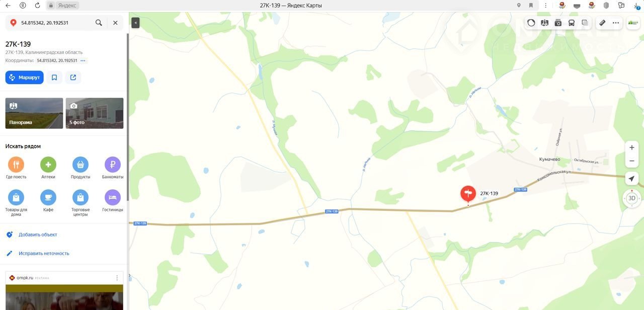644x310 pixels.
Task: Open the three-dots more tools menu
Action: pos(616,23)
